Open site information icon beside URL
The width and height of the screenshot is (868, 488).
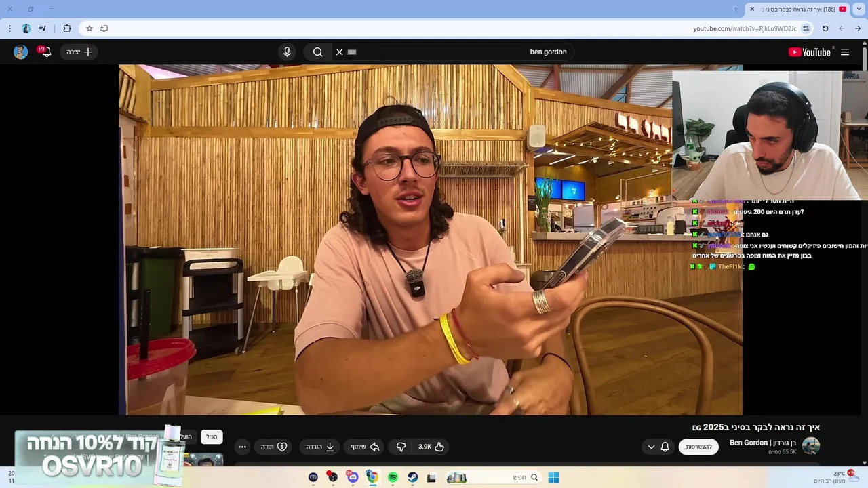tap(806, 28)
